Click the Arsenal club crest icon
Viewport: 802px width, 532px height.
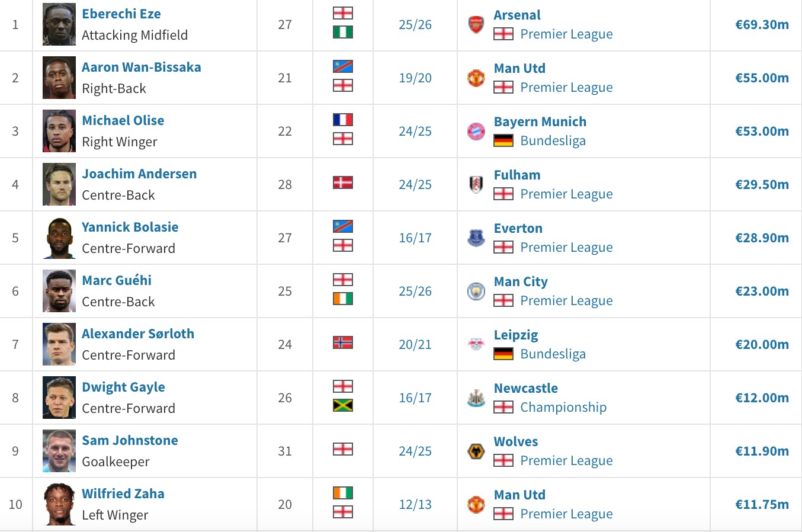(x=476, y=25)
